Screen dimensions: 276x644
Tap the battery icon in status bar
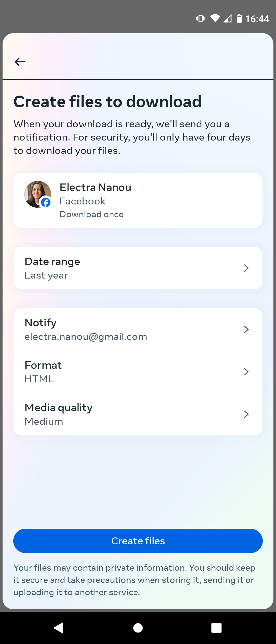pos(239,19)
